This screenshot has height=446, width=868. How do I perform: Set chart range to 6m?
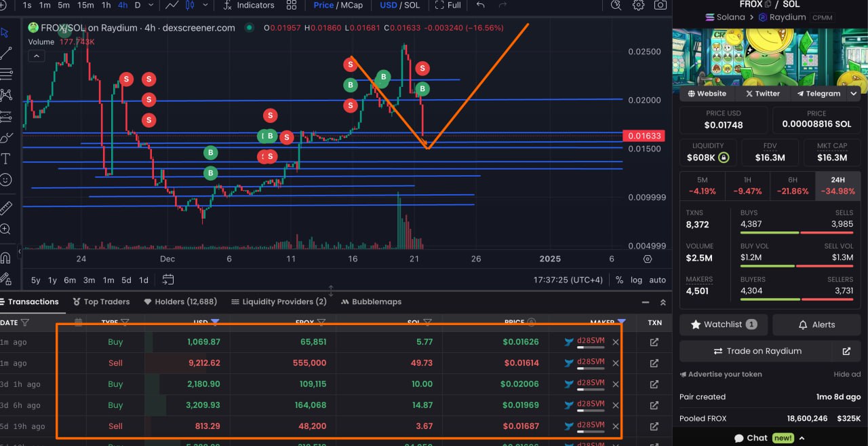(70, 280)
